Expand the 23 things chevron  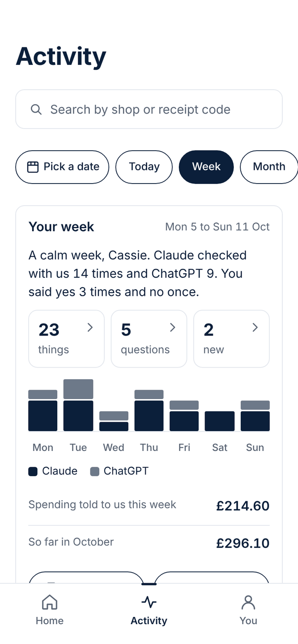pyautogui.click(x=90, y=327)
